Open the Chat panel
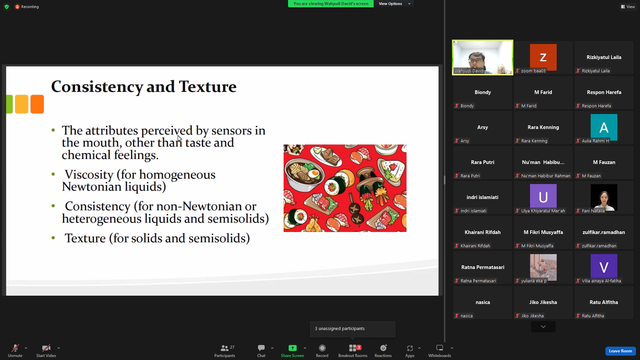 [261, 350]
